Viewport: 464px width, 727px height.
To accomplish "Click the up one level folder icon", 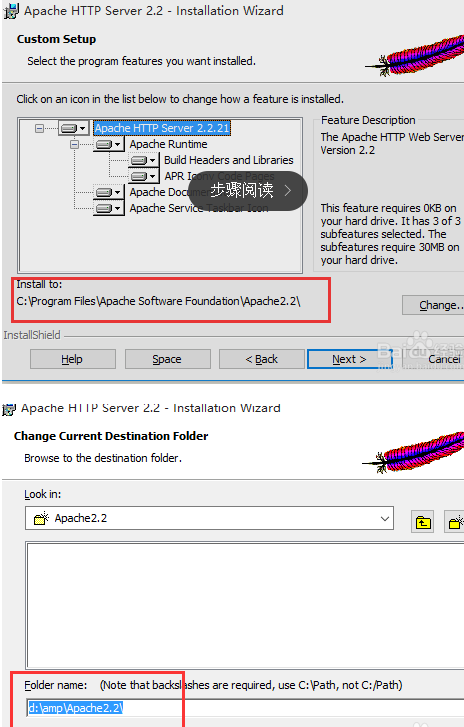I will click(423, 523).
